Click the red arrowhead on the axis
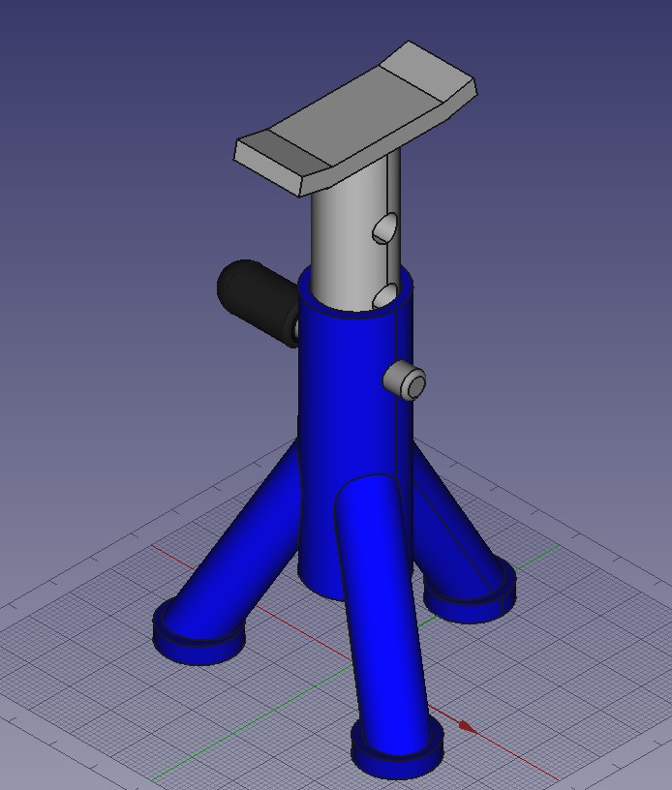The image size is (672, 790). click(x=467, y=726)
